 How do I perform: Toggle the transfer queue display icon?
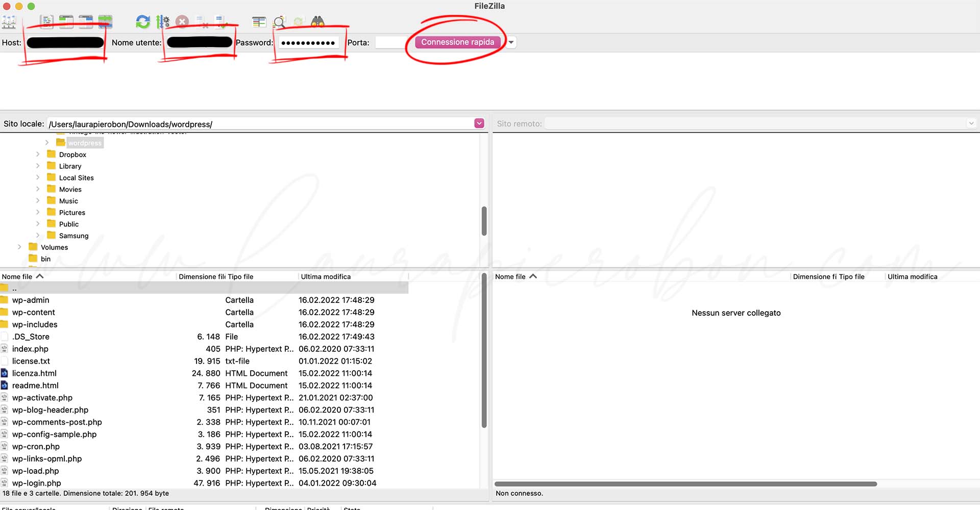point(105,22)
